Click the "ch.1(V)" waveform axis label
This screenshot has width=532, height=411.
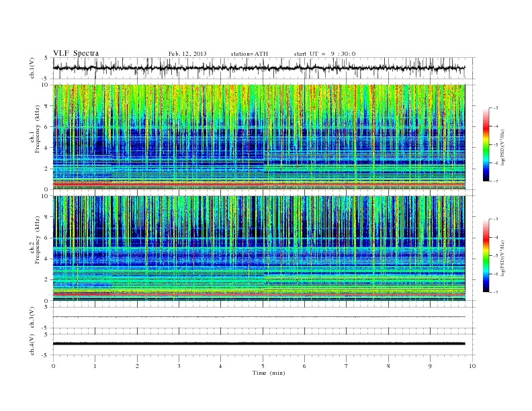32,68
